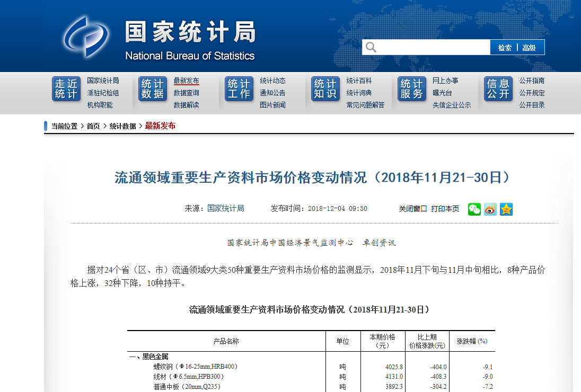Open the 走近统计 blue tile
Screen dimensions: 581x392
pos(66,89)
